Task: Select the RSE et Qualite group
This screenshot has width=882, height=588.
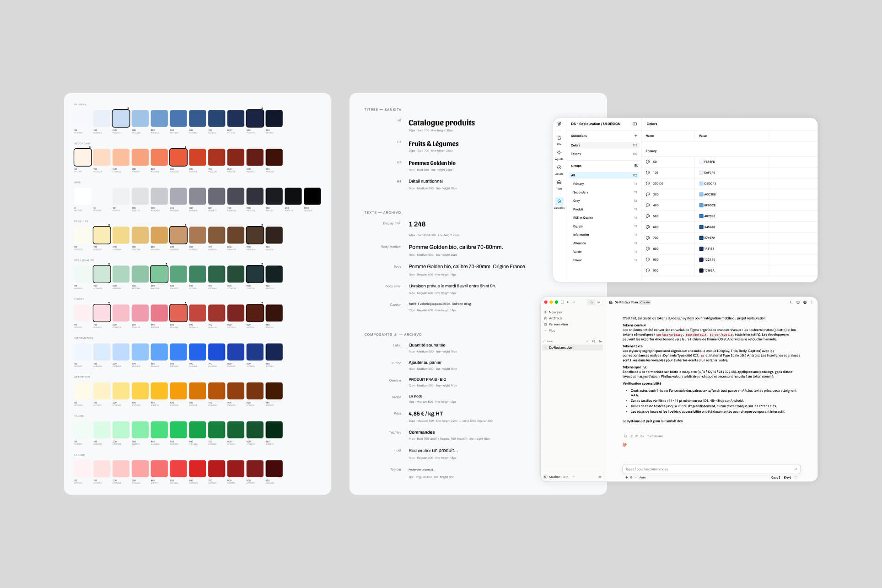Action: tap(604, 218)
